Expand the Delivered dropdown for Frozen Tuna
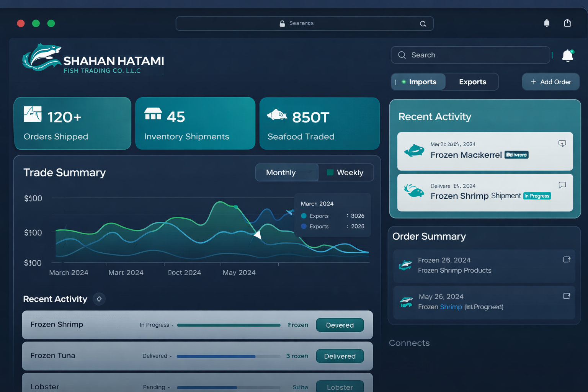 point(157,356)
